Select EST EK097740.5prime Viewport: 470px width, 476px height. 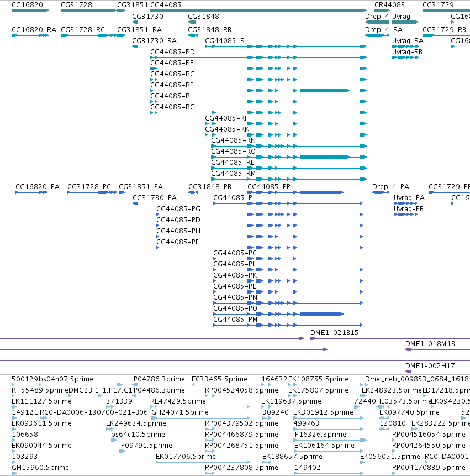(384, 418)
